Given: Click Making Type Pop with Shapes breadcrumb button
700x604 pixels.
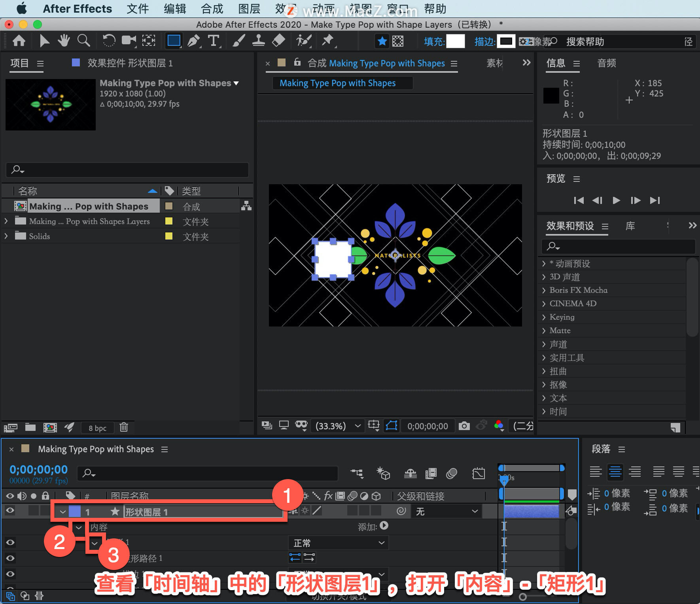Looking at the screenshot, I should coord(342,83).
